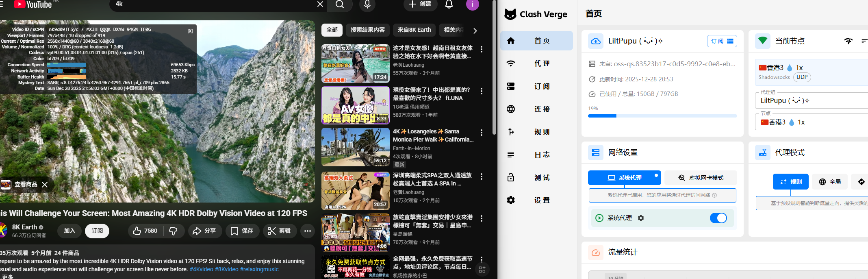Click the #4Kvideo hashtag link
The image size is (868, 279).
click(x=201, y=269)
